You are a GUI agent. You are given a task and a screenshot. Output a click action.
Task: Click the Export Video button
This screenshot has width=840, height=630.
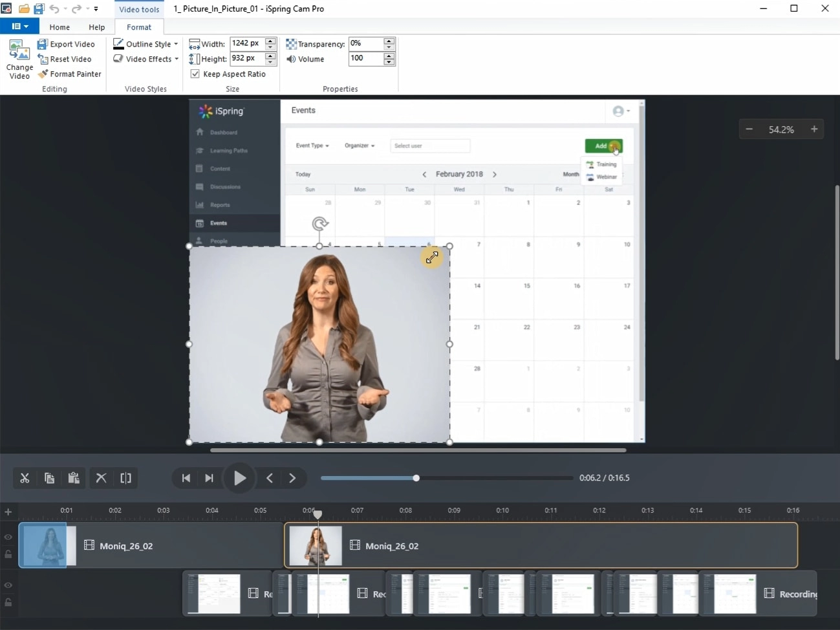pos(66,44)
